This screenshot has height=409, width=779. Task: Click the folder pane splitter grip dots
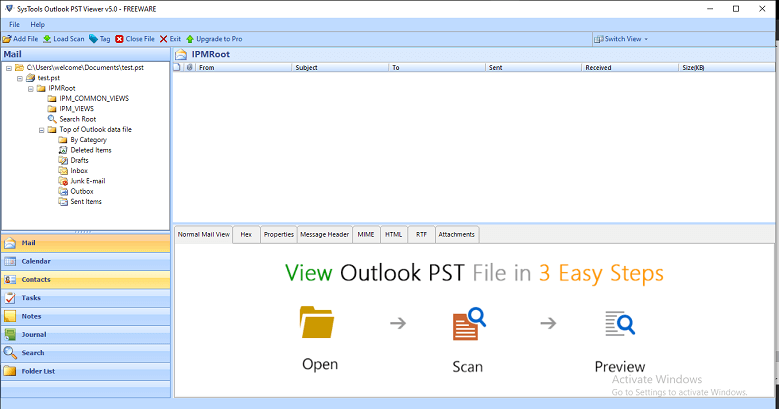tap(83, 232)
